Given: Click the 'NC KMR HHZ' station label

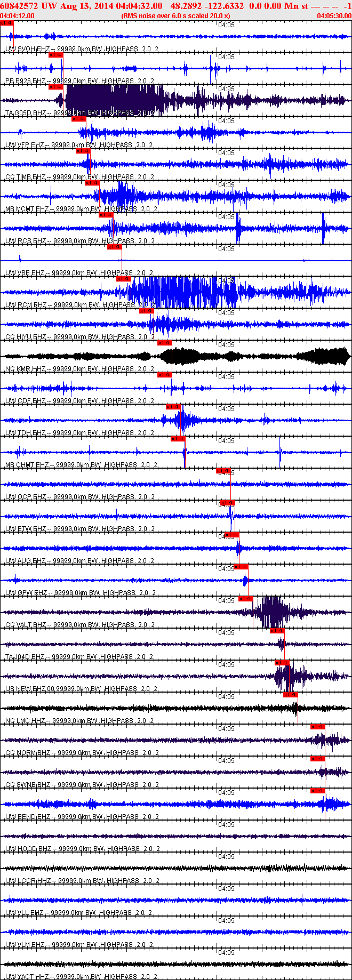Looking at the screenshot, I should (25, 369).
